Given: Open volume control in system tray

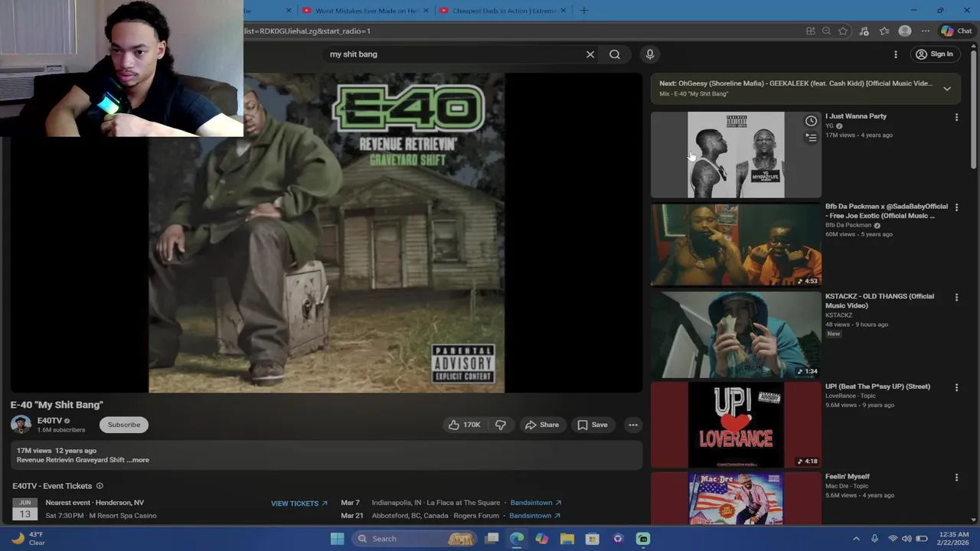Looking at the screenshot, I should (x=906, y=539).
